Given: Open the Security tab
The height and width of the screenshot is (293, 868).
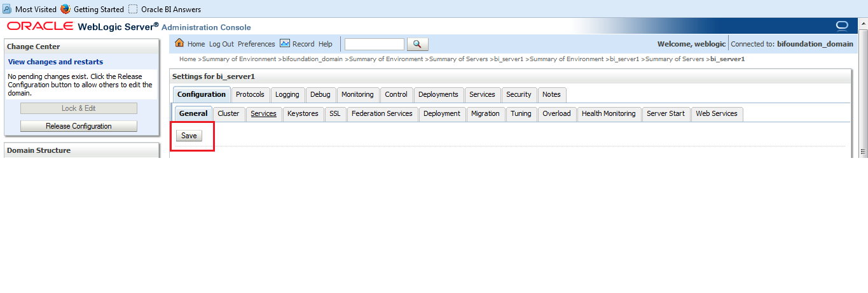Looking at the screenshot, I should coord(519,94).
